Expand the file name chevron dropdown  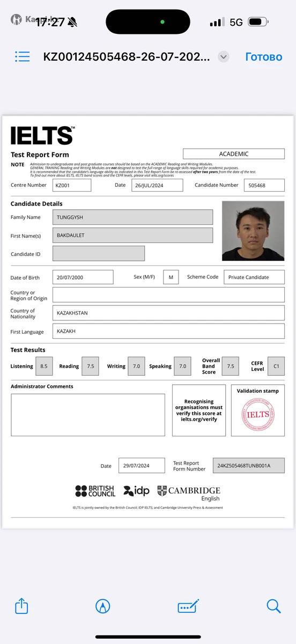[x=224, y=57]
